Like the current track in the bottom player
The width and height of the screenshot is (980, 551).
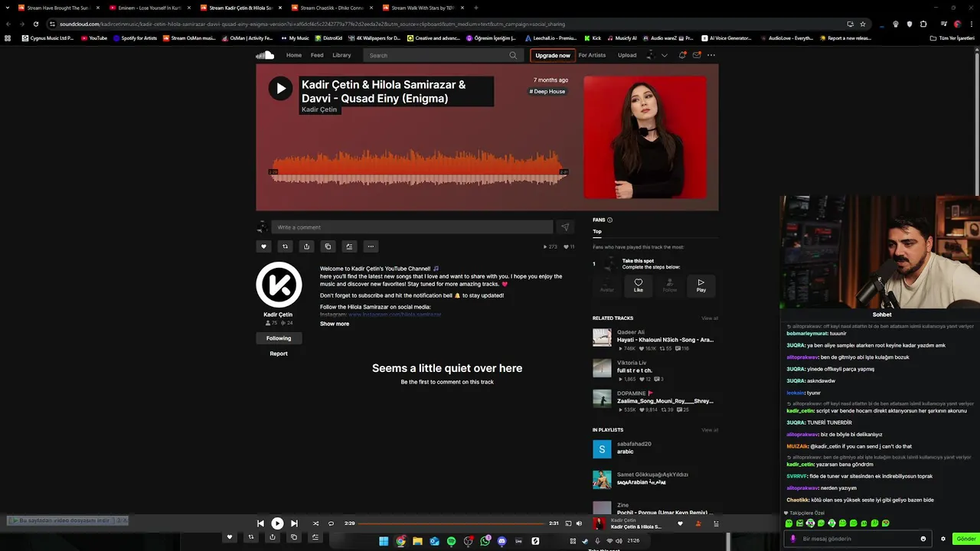[x=680, y=523]
